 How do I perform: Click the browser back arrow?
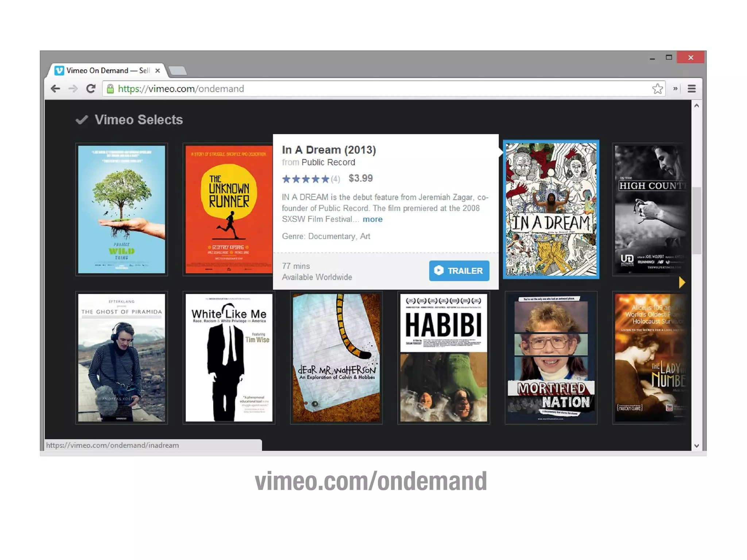click(55, 89)
